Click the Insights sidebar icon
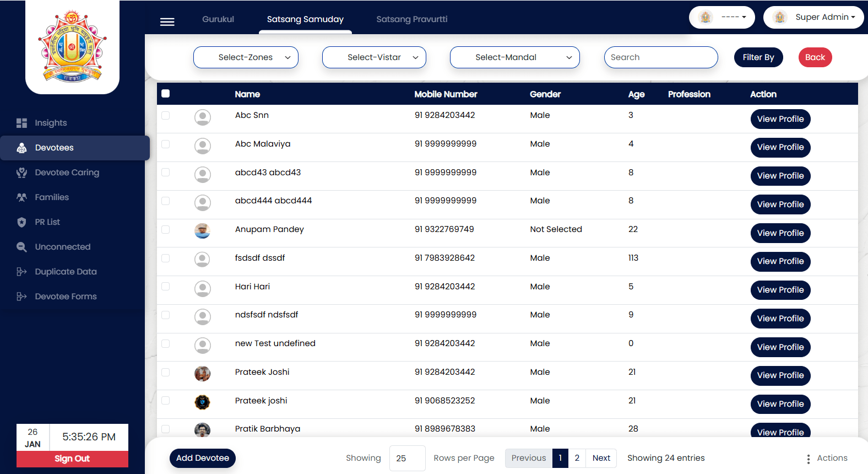Screen dimensions: 868x474 pos(21,123)
